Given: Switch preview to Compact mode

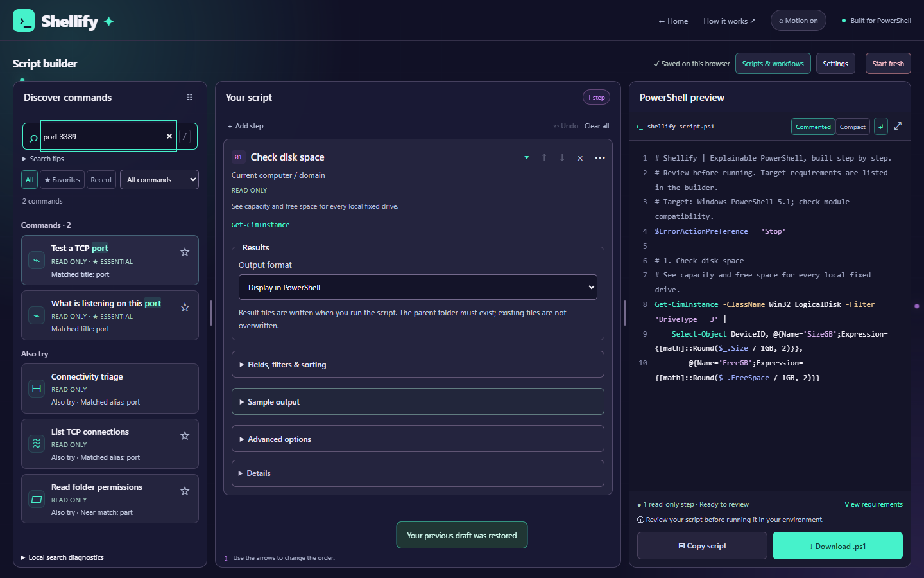Looking at the screenshot, I should tap(853, 127).
